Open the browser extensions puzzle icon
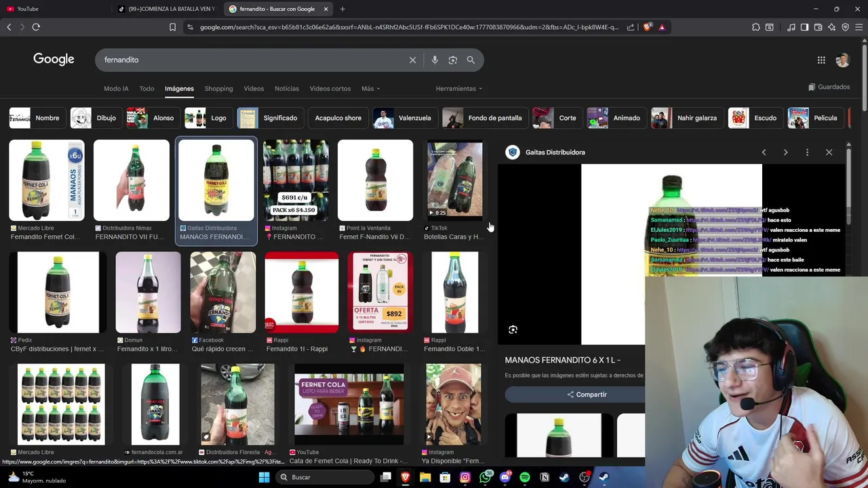The image size is (868, 488). coord(755,27)
